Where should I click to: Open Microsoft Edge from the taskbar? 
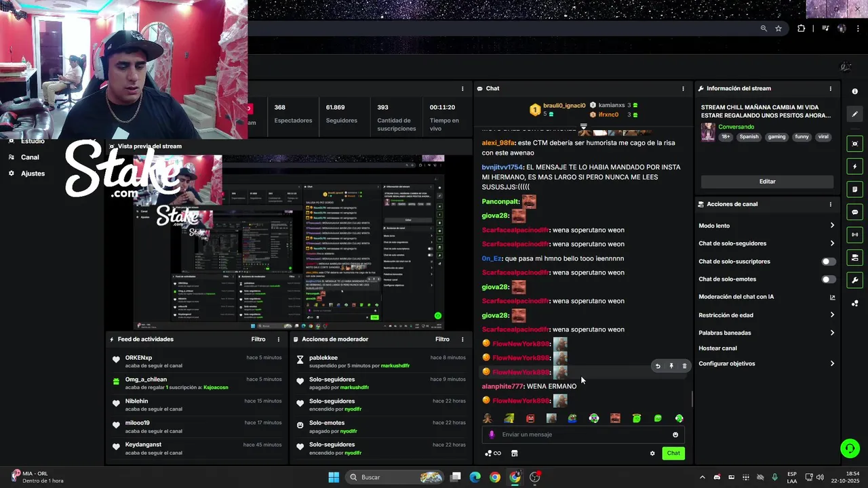click(475, 477)
